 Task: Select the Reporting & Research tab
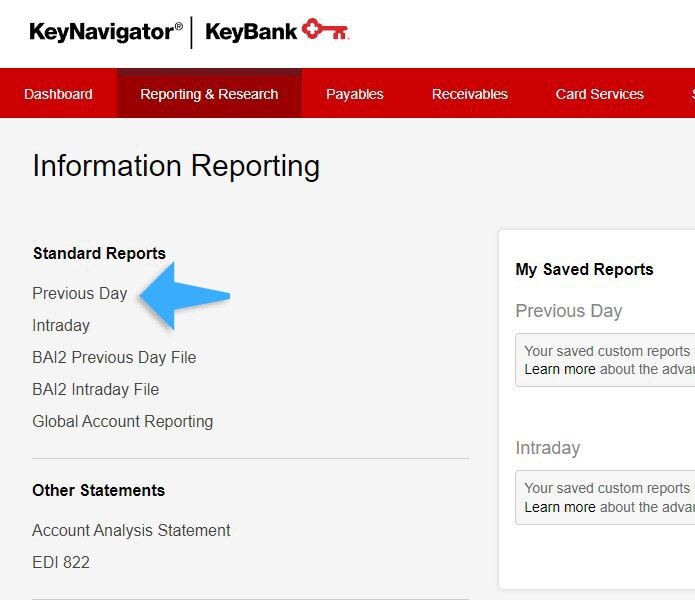(x=209, y=94)
